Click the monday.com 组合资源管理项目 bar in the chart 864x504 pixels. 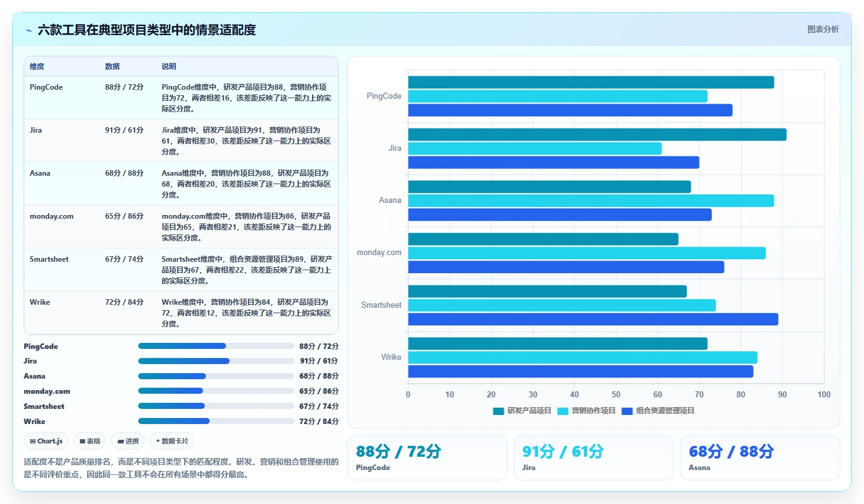tap(566, 267)
